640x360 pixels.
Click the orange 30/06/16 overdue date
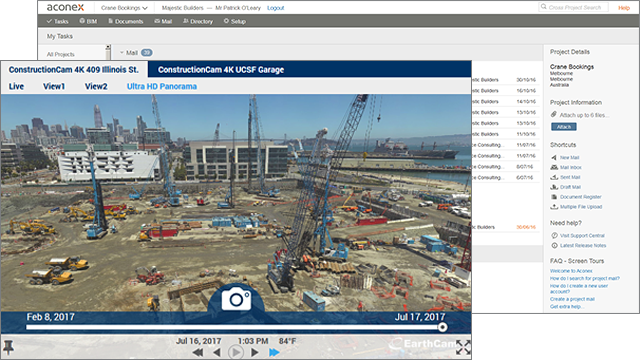[x=526, y=227]
